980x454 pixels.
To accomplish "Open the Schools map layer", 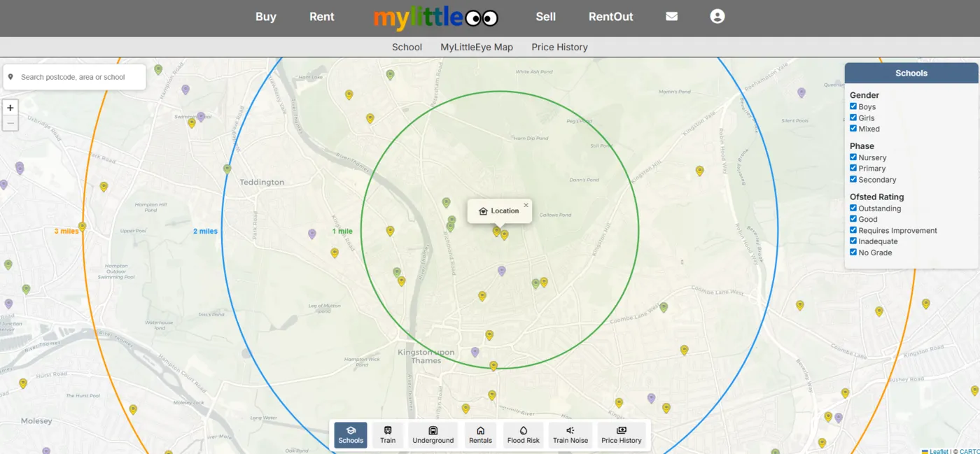I will [x=351, y=434].
